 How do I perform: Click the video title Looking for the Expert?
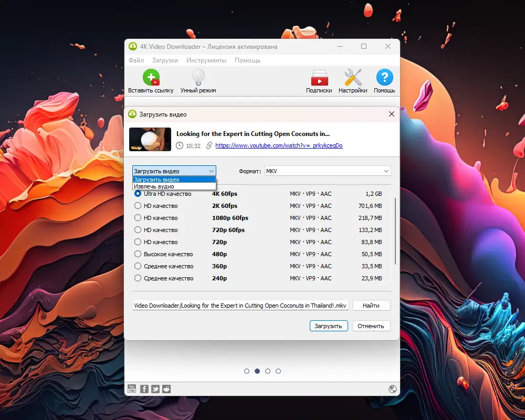(x=253, y=134)
